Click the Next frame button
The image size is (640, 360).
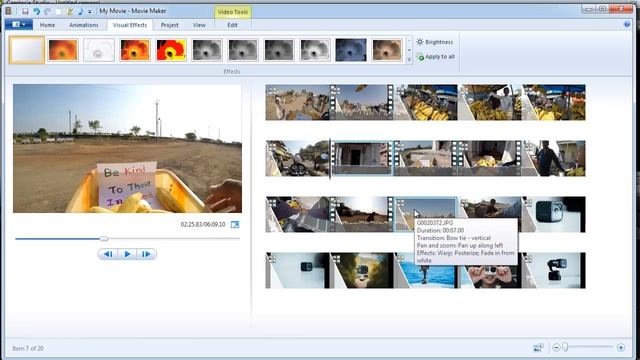point(146,254)
